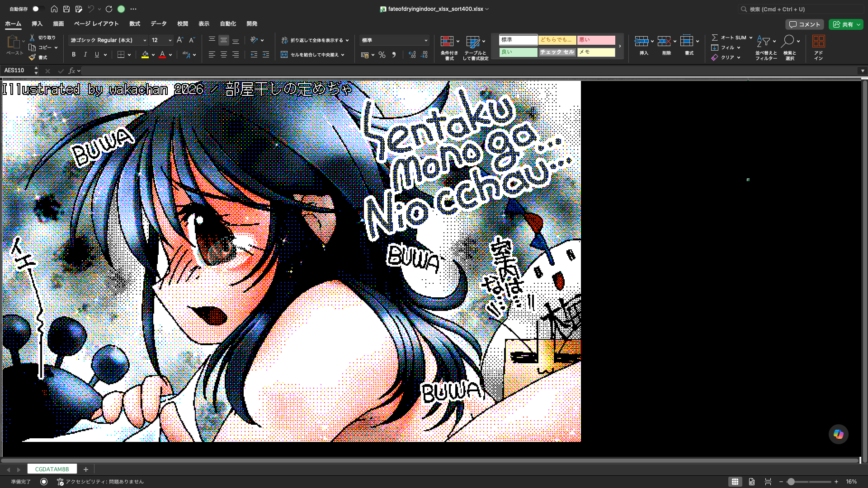Switch to Page Layout view

tap(752, 482)
